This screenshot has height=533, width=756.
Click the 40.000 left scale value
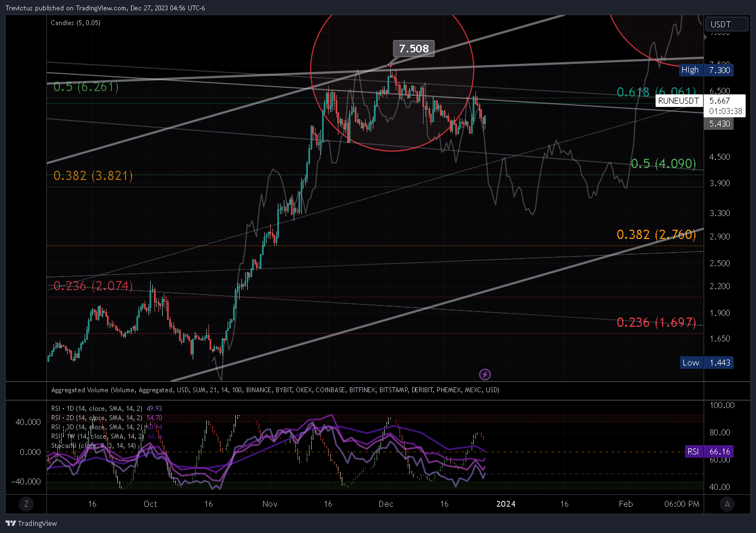coord(28,422)
